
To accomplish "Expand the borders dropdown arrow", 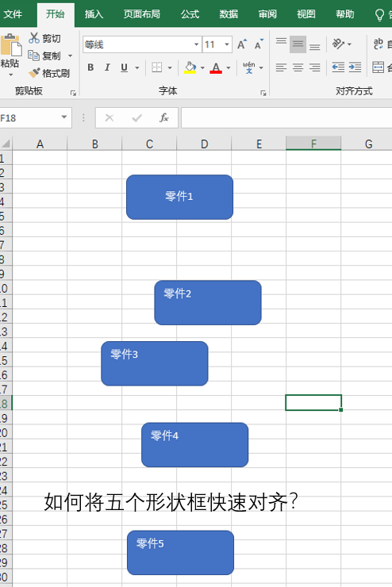I will (170, 67).
